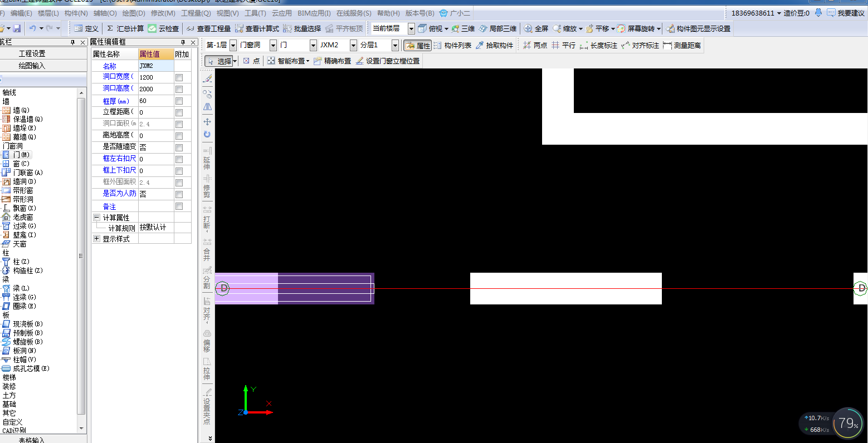Image resolution: width=868 pixels, height=443 pixels.
Task: Tick the 附加 checkbox for 是否随墙变
Action: pyautogui.click(x=179, y=147)
